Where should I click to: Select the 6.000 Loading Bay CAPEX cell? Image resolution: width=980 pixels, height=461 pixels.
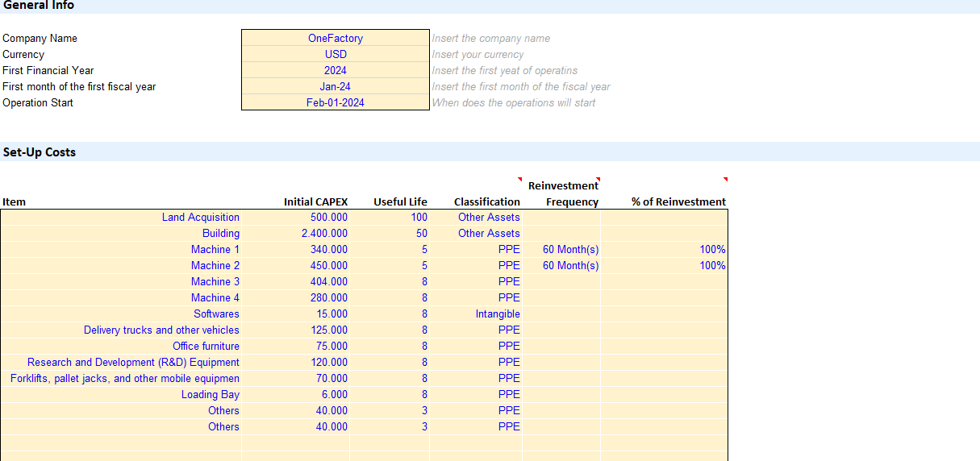point(296,394)
